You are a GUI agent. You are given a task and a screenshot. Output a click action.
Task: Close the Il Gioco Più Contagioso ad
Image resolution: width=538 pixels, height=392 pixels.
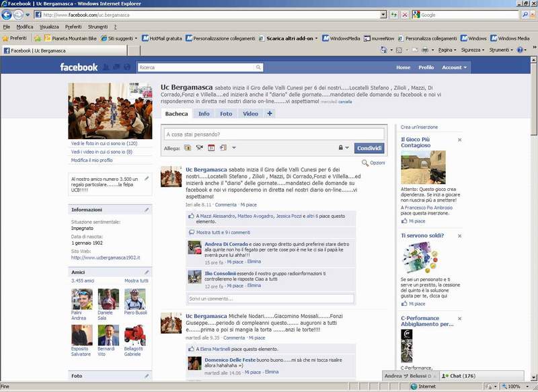coord(459,140)
